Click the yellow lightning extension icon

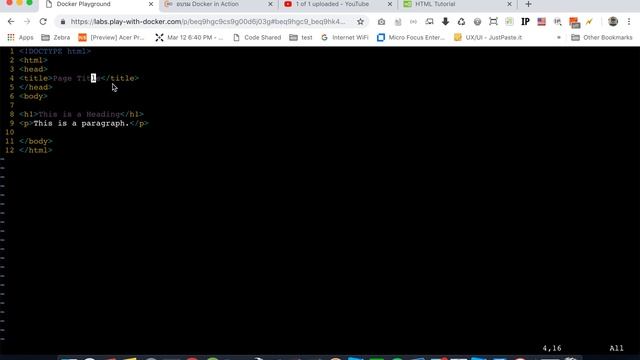coord(589,22)
